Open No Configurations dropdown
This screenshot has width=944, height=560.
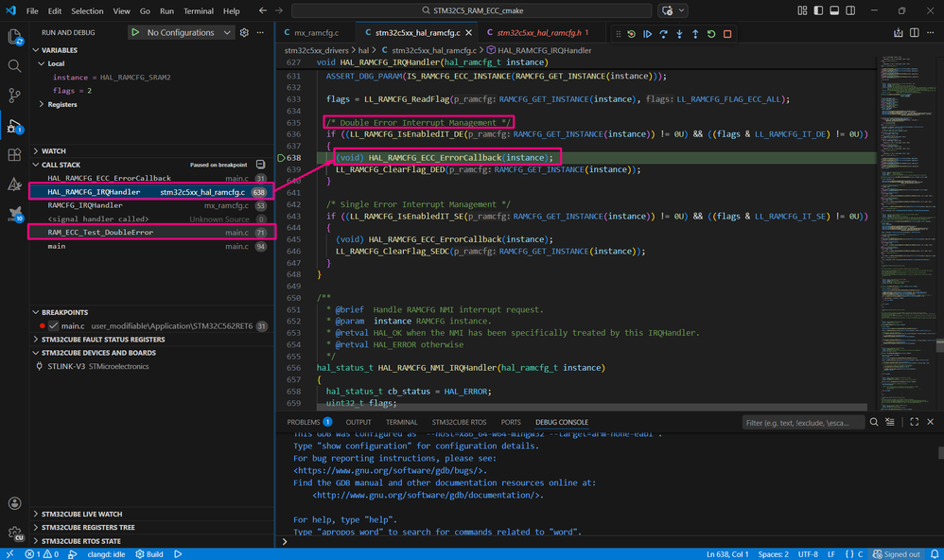tap(188, 32)
